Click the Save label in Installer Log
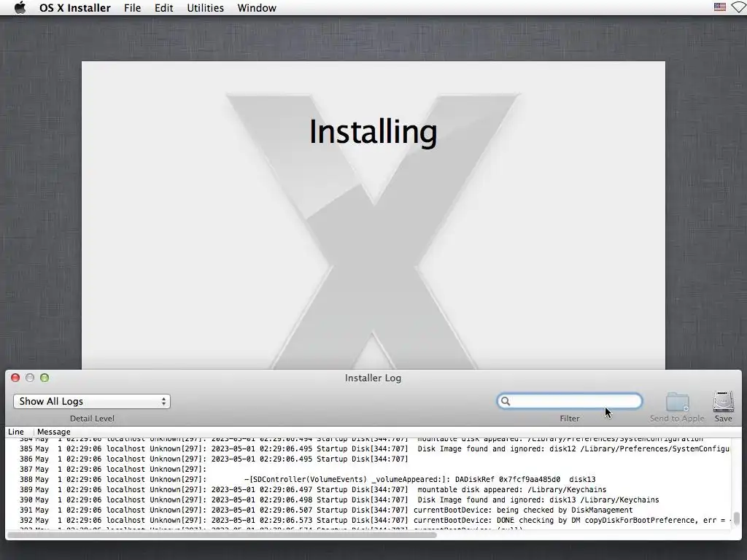Viewport: 747px width, 560px height. (x=723, y=419)
